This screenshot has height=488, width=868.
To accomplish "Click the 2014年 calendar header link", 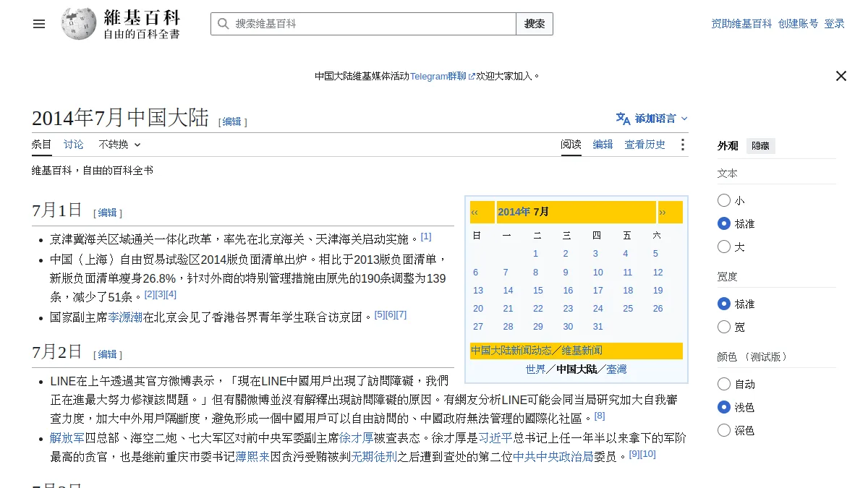I will tap(514, 212).
